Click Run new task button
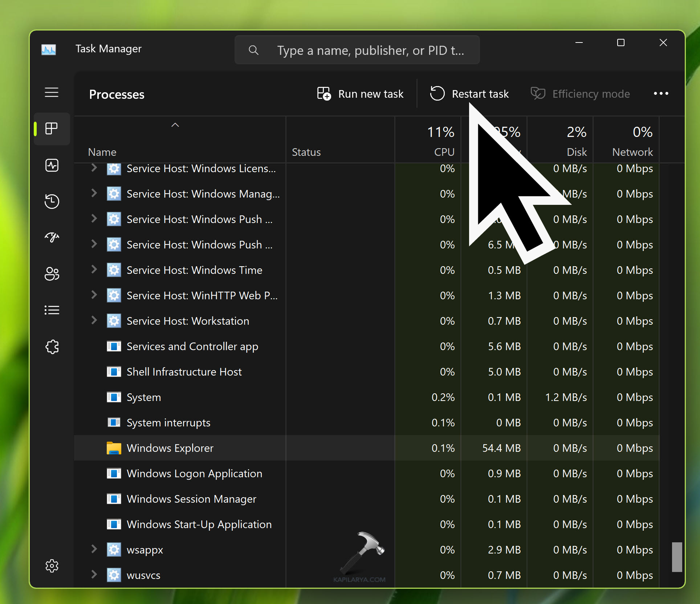The image size is (700, 604). pyautogui.click(x=360, y=94)
